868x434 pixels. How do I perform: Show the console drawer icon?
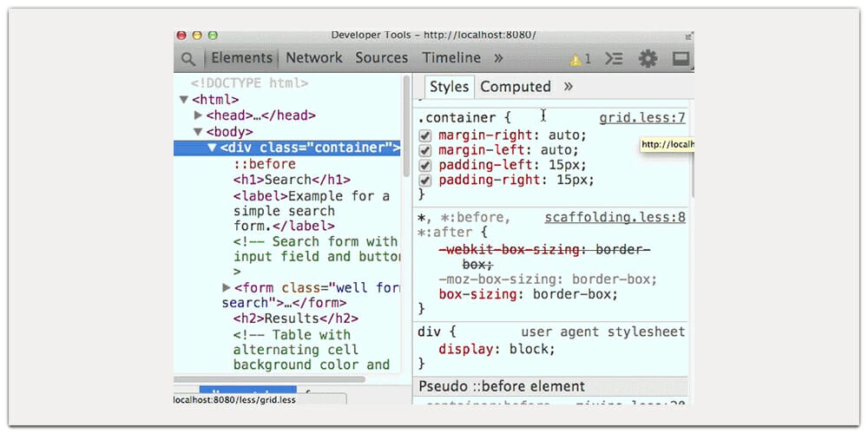[x=614, y=58]
